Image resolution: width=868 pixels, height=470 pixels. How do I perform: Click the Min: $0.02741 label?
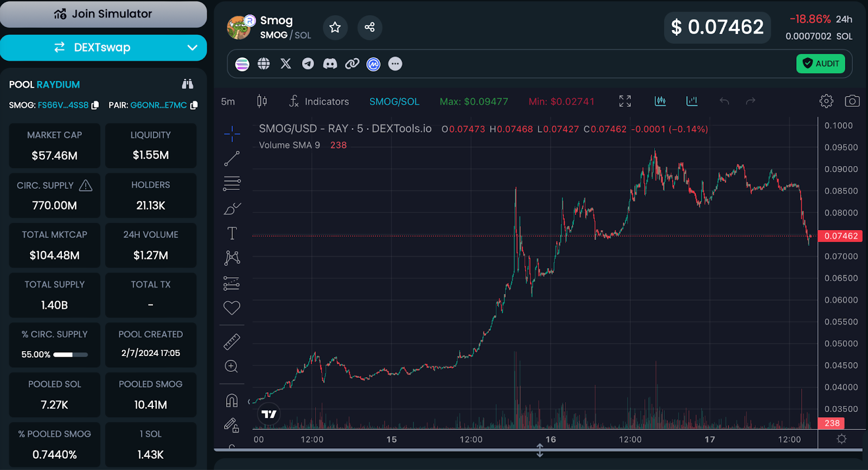point(561,101)
